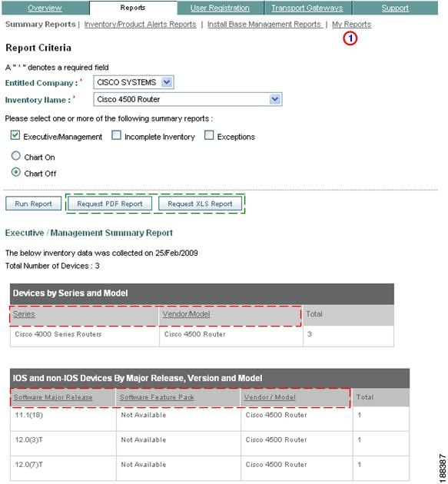This screenshot has height=484, width=448.
Task: Click Not Available in 11.1(18) row
Action: coord(144,415)
